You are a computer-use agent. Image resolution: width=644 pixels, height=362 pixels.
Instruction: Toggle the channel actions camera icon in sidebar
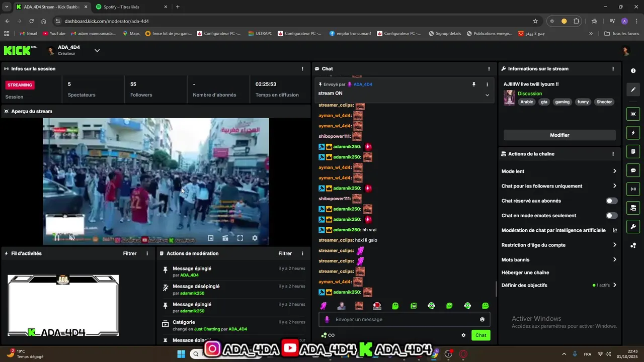tap(633, 208)
